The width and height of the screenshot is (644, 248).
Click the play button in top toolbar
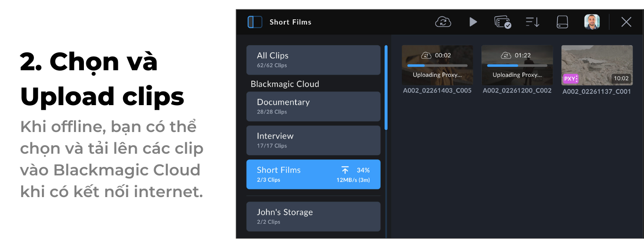coord(473,22)
